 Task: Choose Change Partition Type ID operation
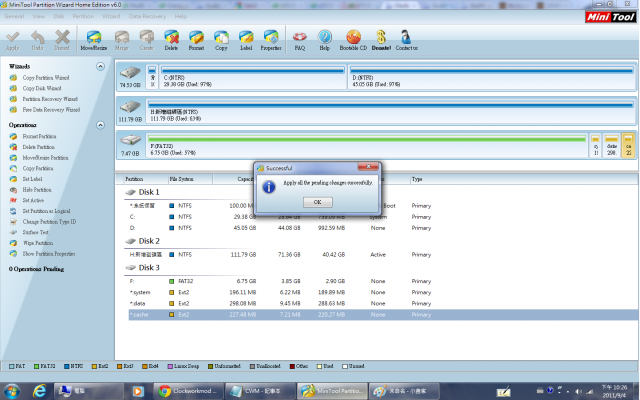(x=49, y=222)
